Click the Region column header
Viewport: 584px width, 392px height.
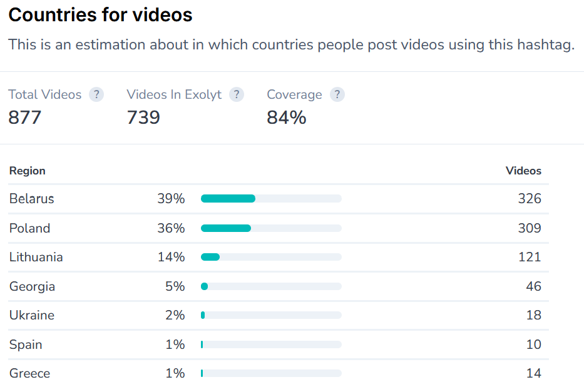pos(27,171)
